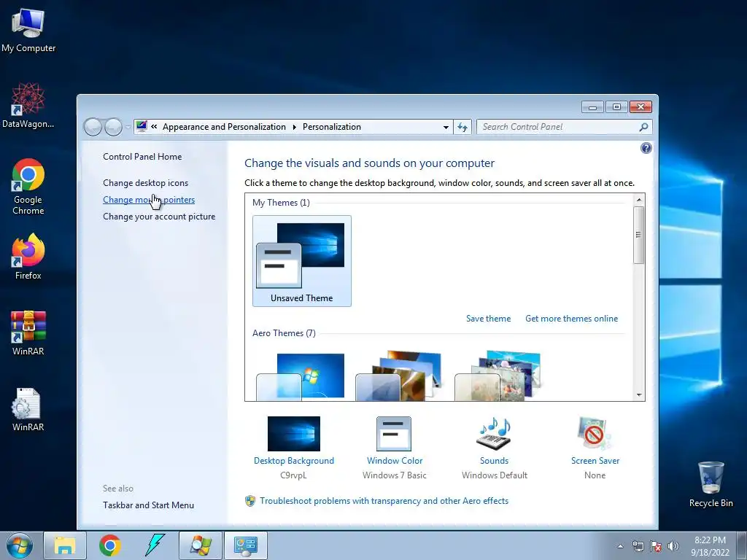This screenshot has width=747, height=560.
Task: Open Taskbar and Start Menu link
Action: coord(148,505)
